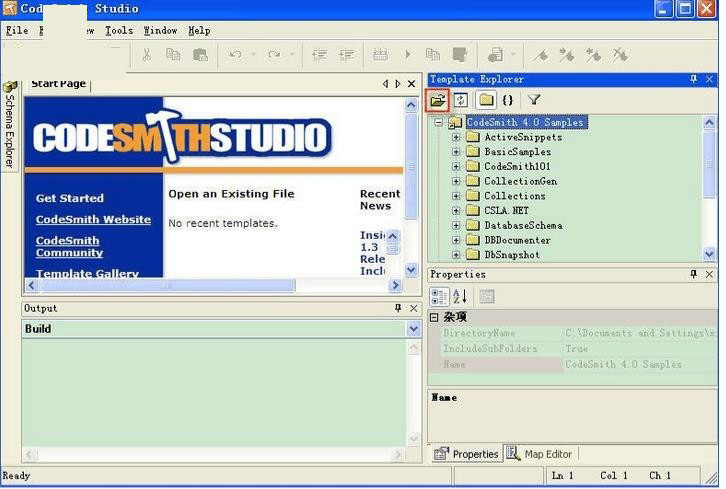Close the Start Page document
The image size is (726, 489).
pyautogui.click(x=411, y=84)
